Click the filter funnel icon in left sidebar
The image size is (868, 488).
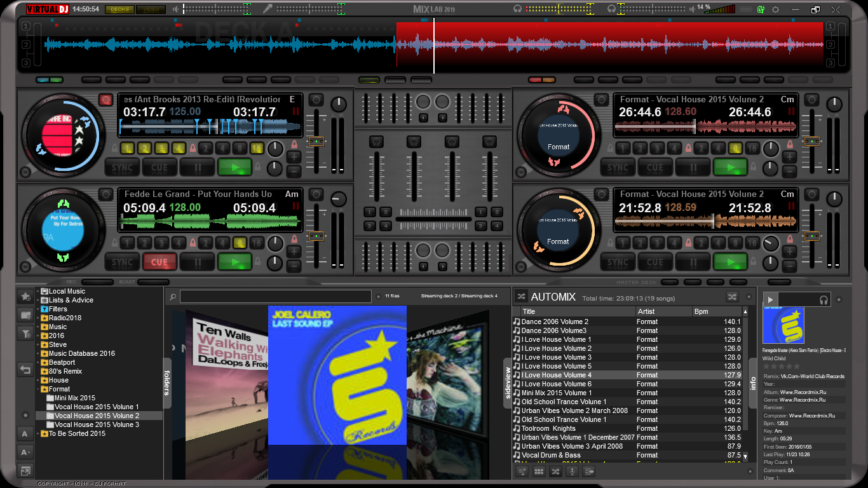[x=25, y=333]
